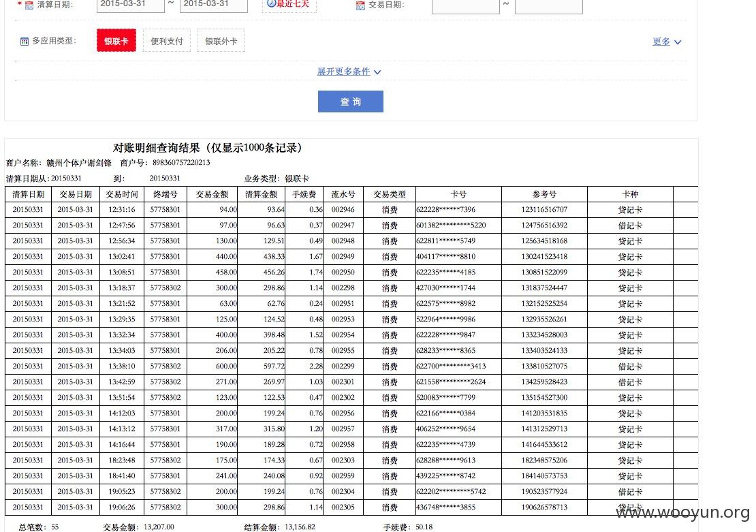This screenshot has width=756, height=532.
Task: Select the 银联卡 application type
Action: tap(116, 40)
